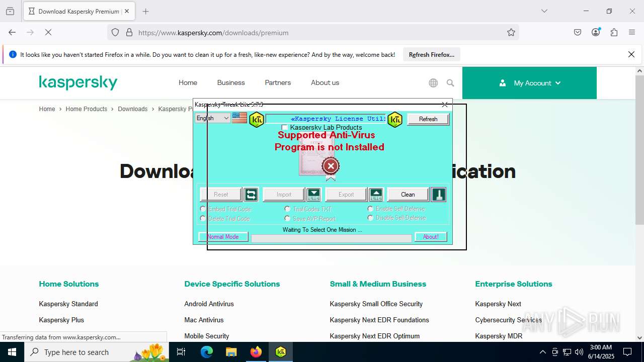This screenshot has width=644, height=362.
Task: Click the right KTL hexagon logo next to Refresh
Action: tap(395, 119)
